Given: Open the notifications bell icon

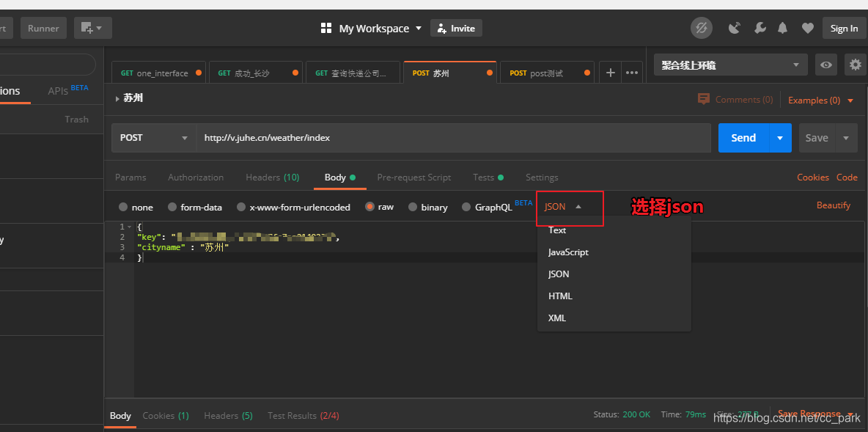Looking at the screenshot, I should click(783, 29).
